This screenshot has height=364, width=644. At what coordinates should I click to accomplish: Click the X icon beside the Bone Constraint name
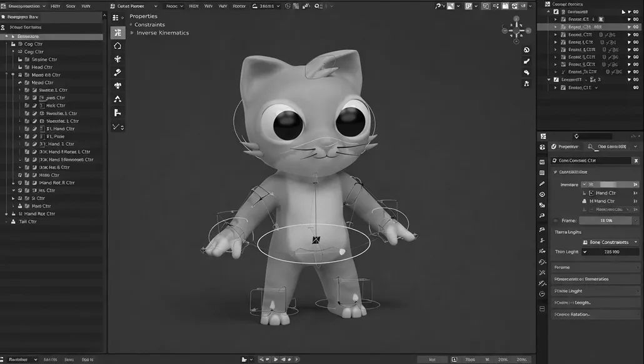tap(635, 161)
